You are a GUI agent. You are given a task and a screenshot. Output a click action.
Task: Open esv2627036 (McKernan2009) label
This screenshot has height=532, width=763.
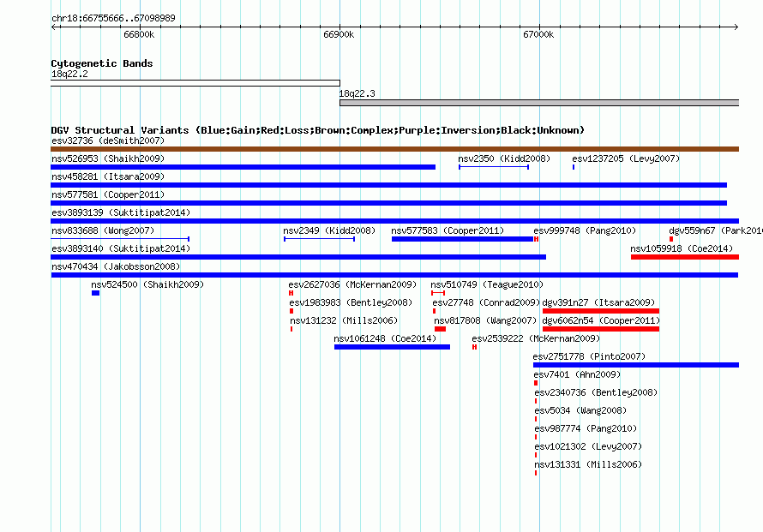coord(352,285)
